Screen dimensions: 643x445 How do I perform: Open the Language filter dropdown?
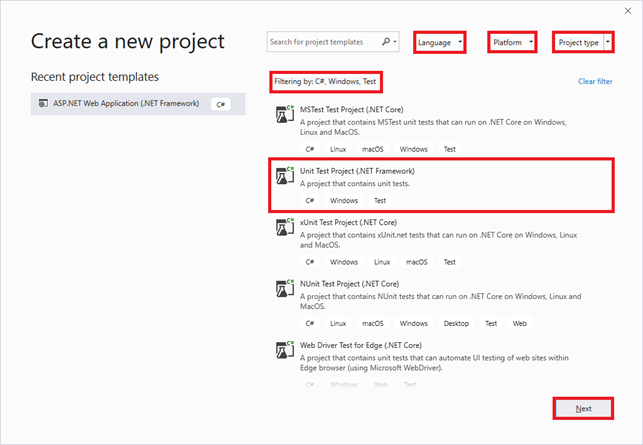[x=440, y=42]
